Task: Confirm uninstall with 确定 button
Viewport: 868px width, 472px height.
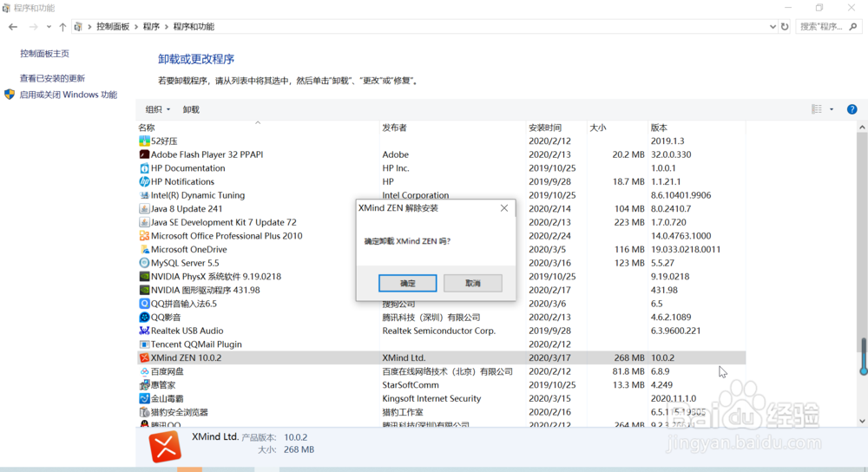Action: pyautogui.click(x=407, y=284)
